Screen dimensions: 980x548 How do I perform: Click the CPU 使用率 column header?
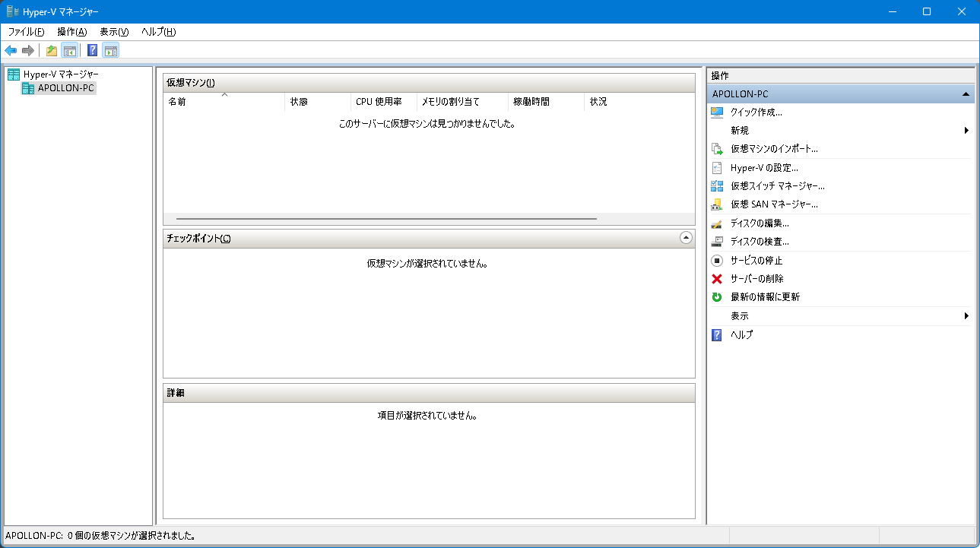click(x=384, y=102)
